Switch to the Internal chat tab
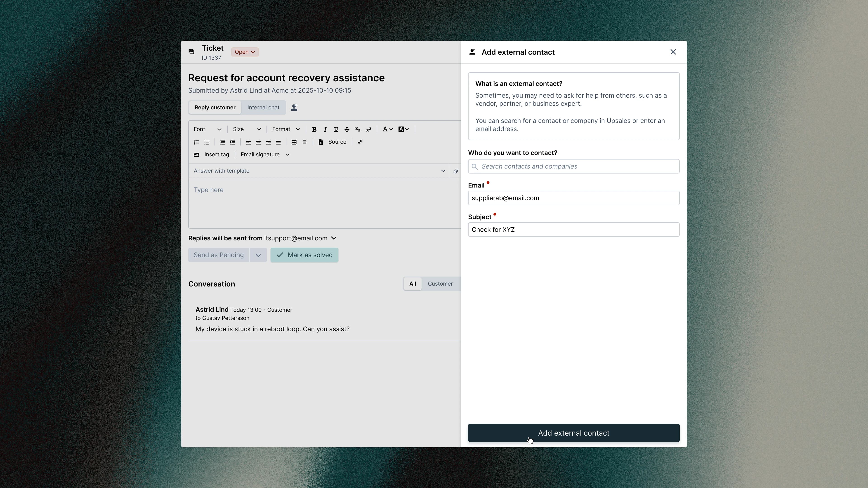The height and width of the screenshot is (488, 868). click(x=263, y=108)
